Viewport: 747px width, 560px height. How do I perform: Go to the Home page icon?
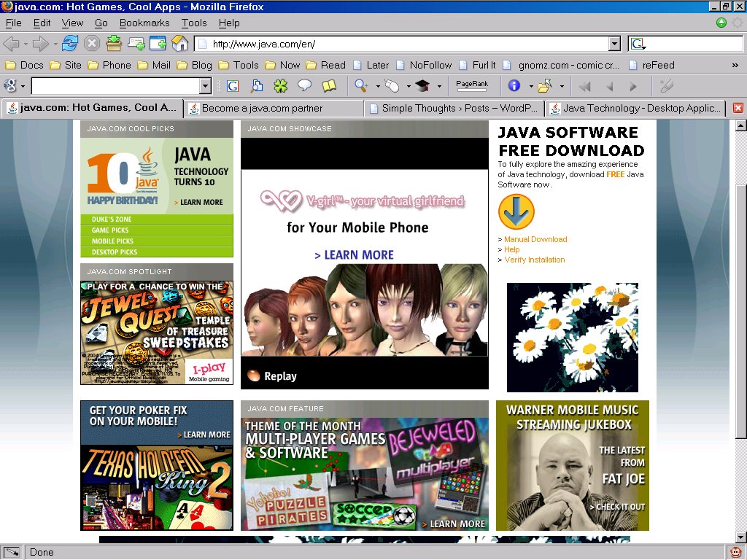coord(180,44)
